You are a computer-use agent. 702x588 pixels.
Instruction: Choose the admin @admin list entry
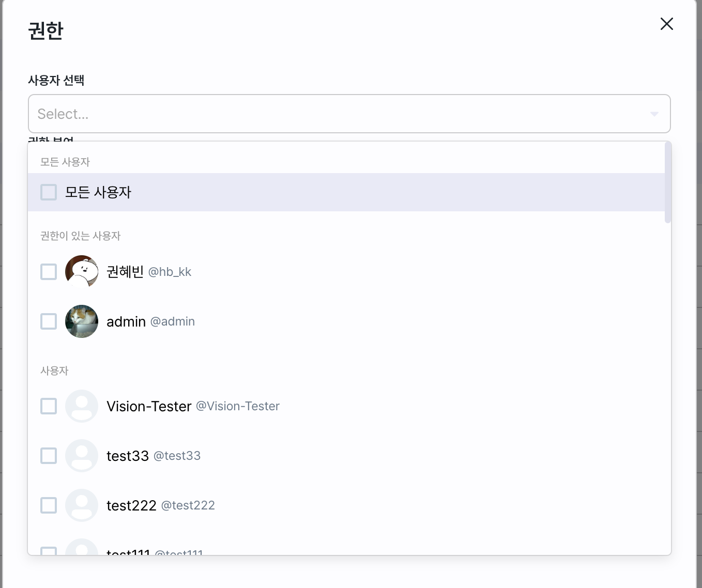346,321
